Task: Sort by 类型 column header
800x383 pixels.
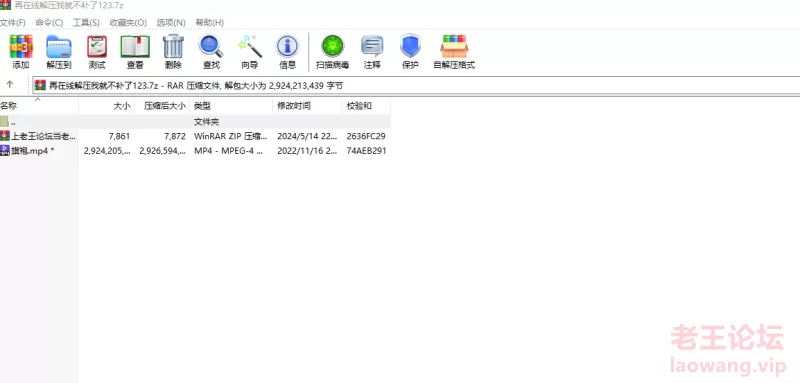Action: [x=231, y=106]
